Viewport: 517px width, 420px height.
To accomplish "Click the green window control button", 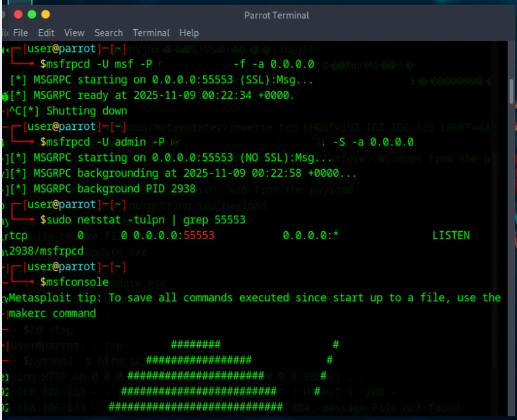I will [32, 15].
